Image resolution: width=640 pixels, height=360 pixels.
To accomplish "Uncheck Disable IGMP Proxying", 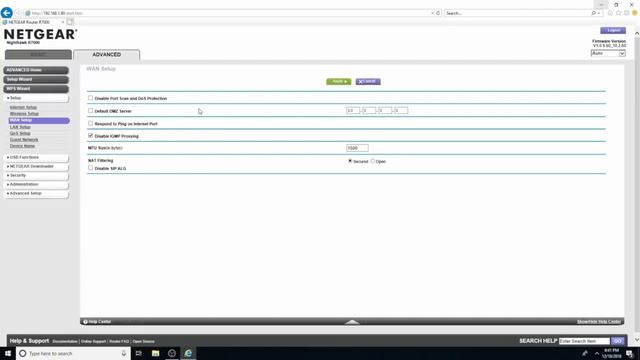I will point(91,136).
